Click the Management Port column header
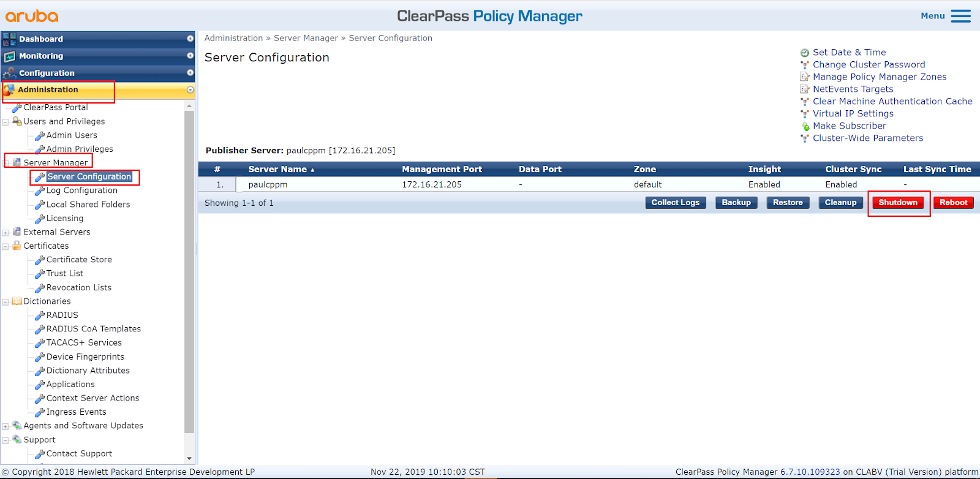Viewport: 980px width, 479px height. coord(442,170)
